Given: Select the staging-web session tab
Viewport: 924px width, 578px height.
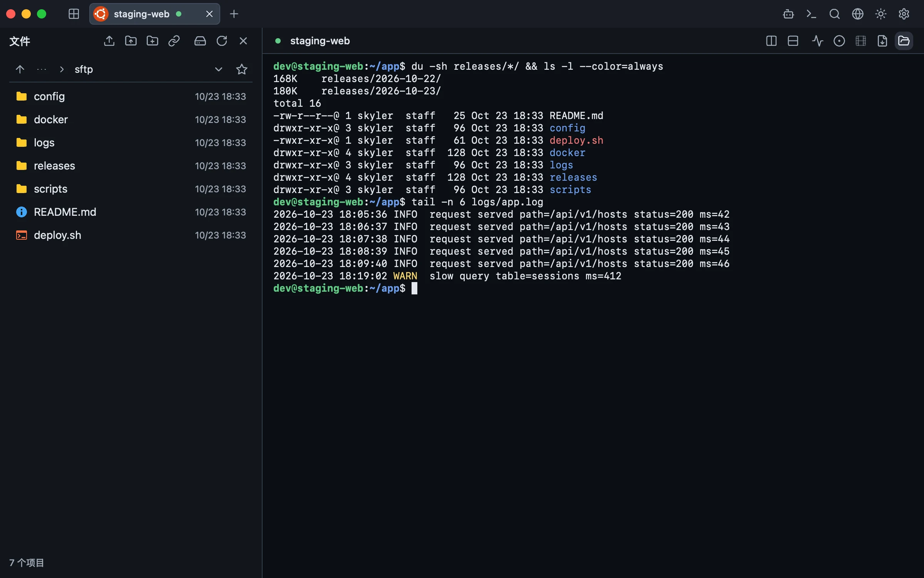Looking at the screenshot, I should click(154, 14).
